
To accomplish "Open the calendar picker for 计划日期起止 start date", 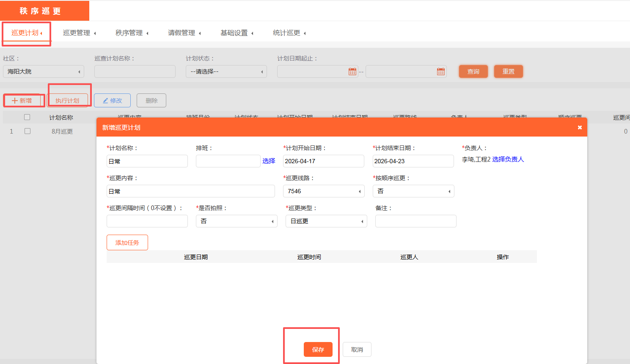I will (x=352, y=71).
